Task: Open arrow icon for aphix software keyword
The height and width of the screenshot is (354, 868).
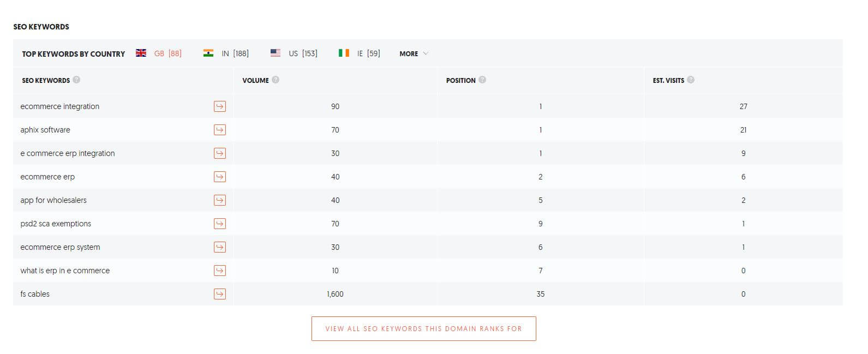Action: click(x=220, y=130)
